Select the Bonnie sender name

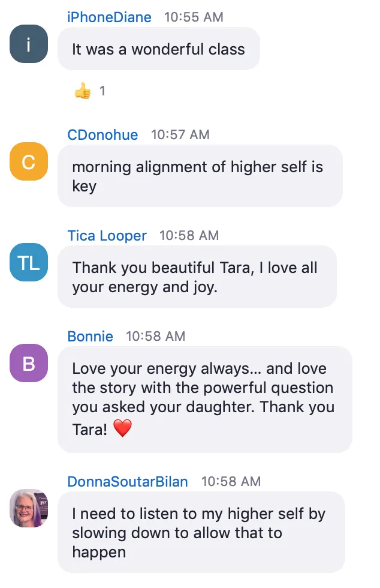click(x=90, y=337)
